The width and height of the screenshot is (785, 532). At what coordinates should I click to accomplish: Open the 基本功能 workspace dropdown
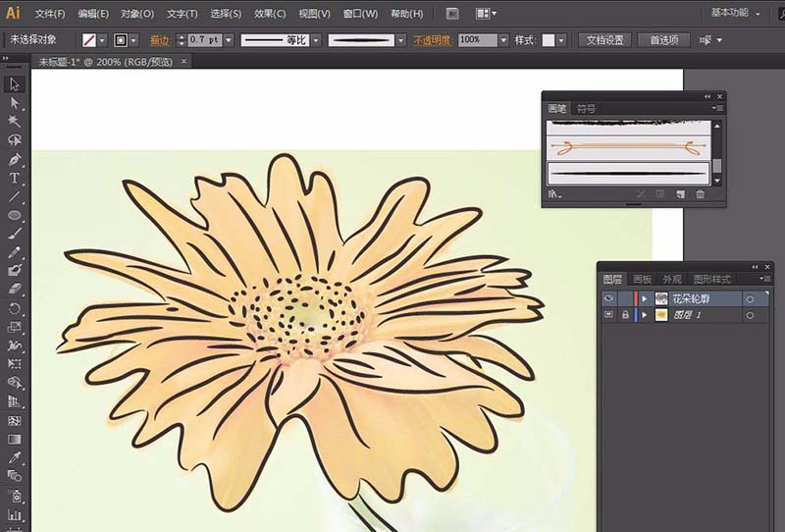point(736,13)
